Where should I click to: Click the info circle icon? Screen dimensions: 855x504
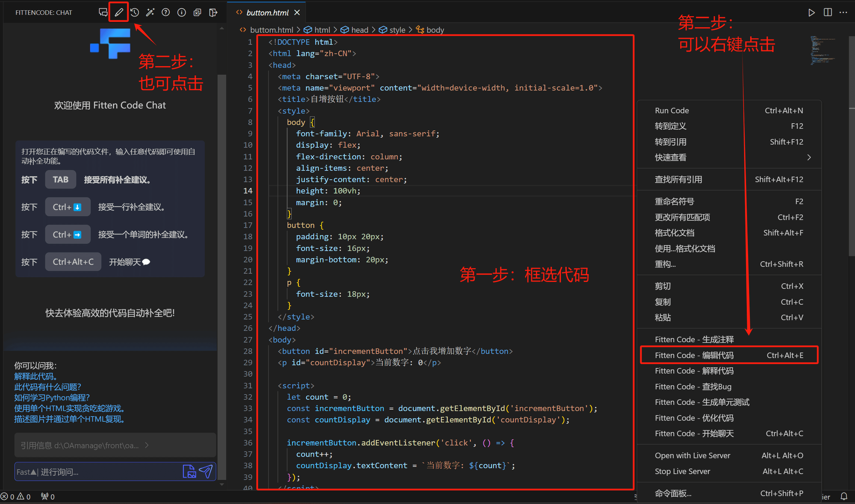click(x=182, y=12)
